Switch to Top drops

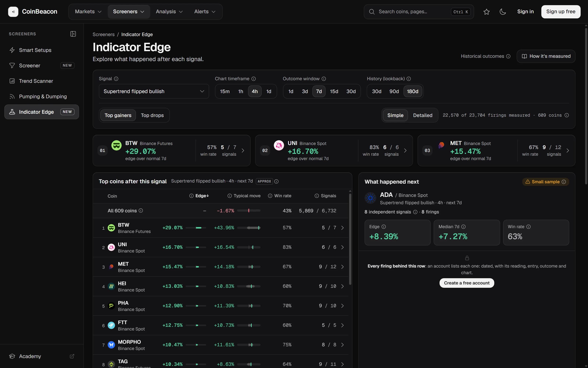pos(152,115)
